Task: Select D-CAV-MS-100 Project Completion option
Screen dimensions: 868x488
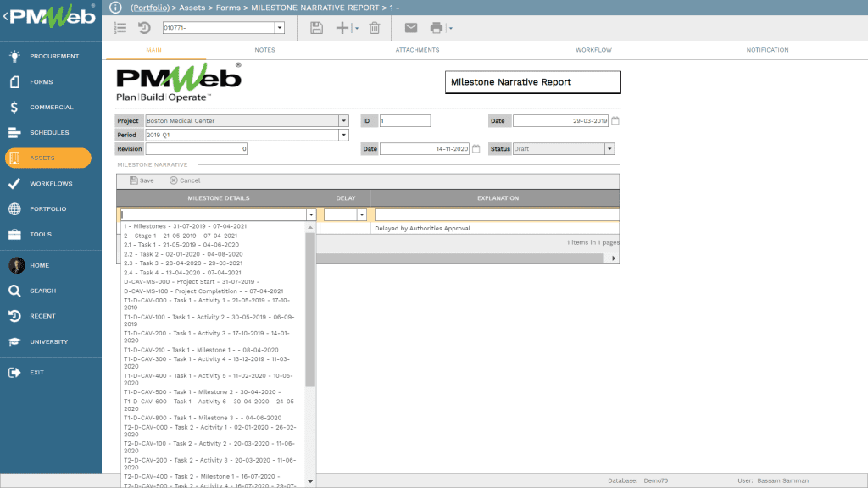Action: 203,291
